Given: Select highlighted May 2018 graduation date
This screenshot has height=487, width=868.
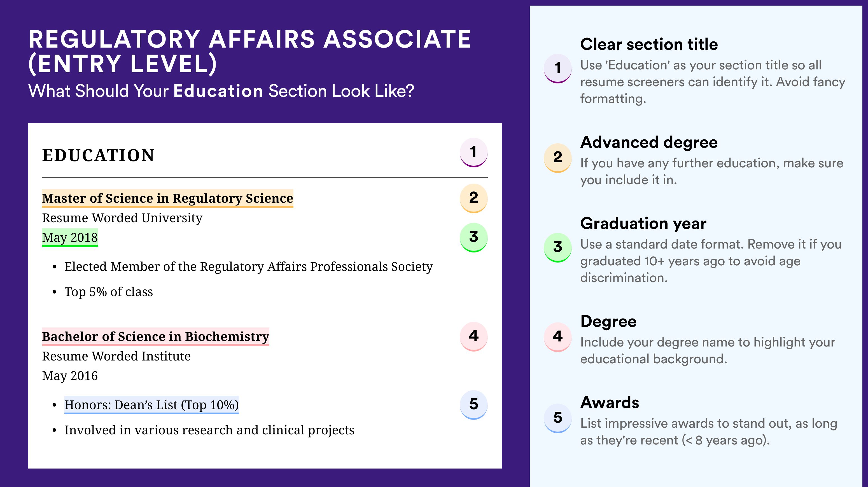Looking at the screenshot, I should [x=70, y=237].
